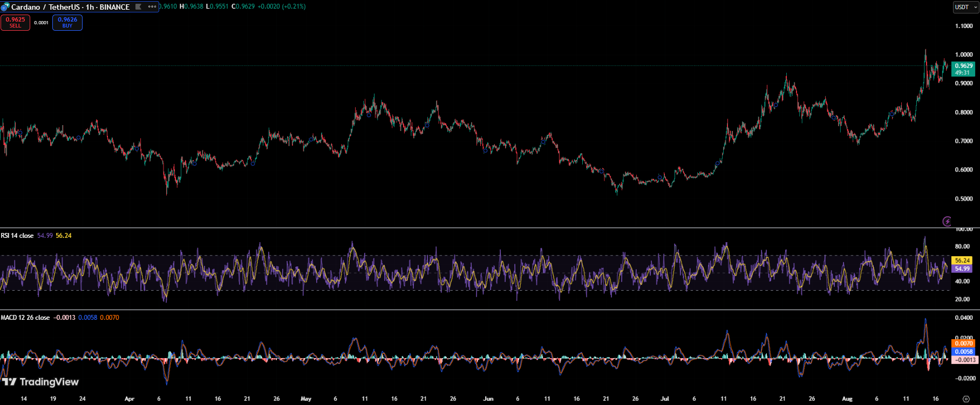980x405 pixels.
Task: Click the Jul label on the time axis
Action: coord(665,399)
